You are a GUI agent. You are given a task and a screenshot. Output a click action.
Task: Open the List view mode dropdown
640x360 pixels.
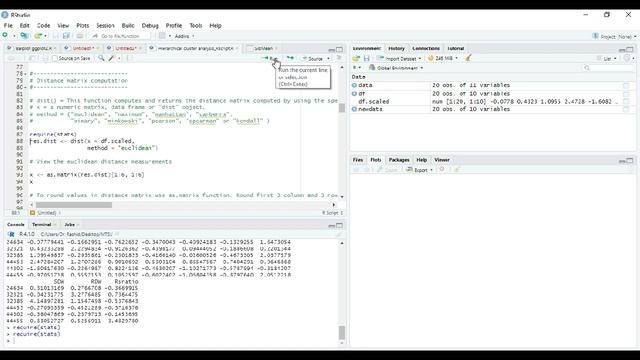[607, 58]
